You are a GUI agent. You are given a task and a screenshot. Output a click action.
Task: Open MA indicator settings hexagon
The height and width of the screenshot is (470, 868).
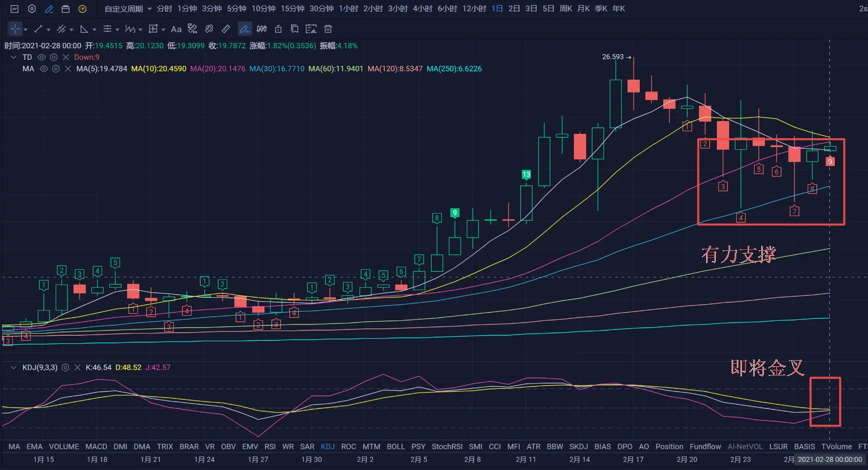coord(56,68)
